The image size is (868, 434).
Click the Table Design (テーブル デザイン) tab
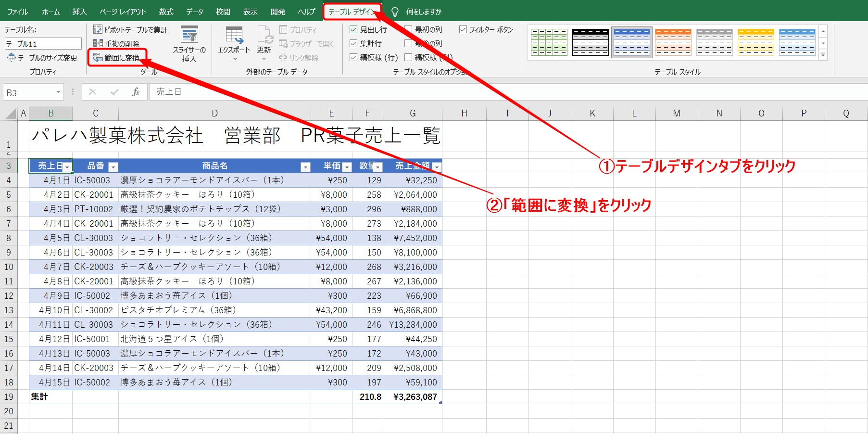pyautogui.click(x=352, y=12)
